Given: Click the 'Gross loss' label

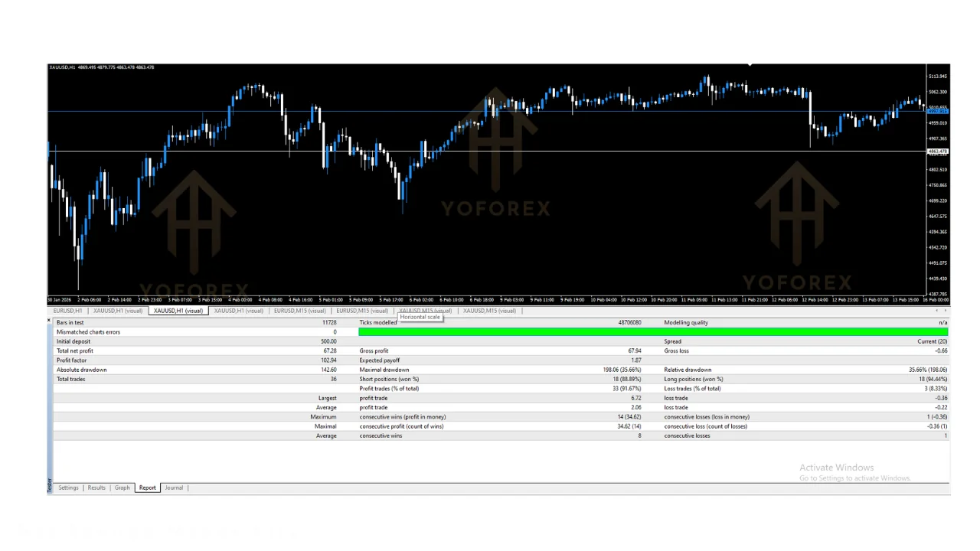Looking at the screenshot, I should tap(676, 350).
